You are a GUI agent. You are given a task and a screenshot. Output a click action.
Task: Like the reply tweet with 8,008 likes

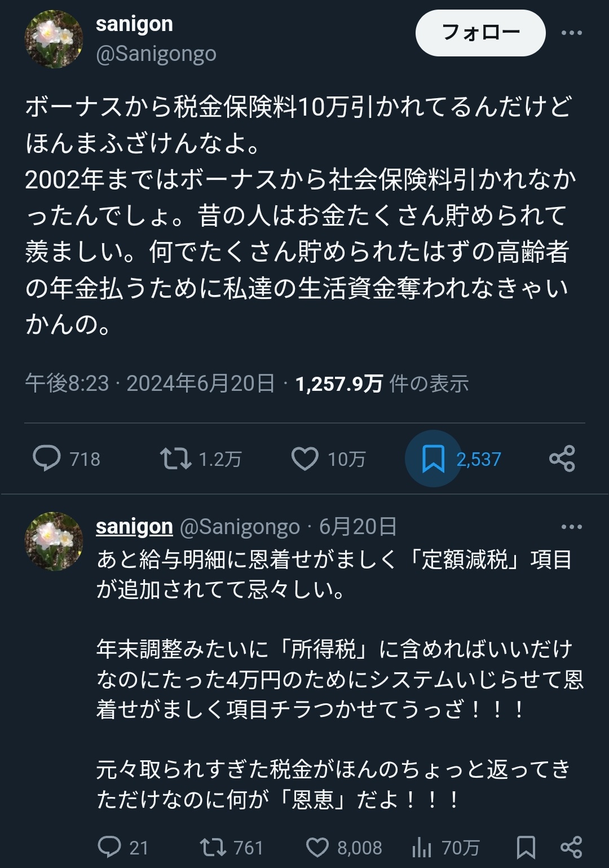(x=317, y=847)
